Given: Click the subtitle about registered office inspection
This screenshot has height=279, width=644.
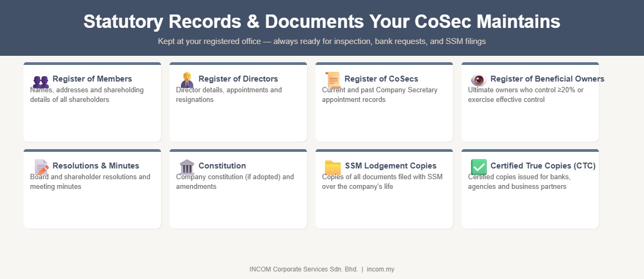Looking at the screenshot, I should [322, 41].
